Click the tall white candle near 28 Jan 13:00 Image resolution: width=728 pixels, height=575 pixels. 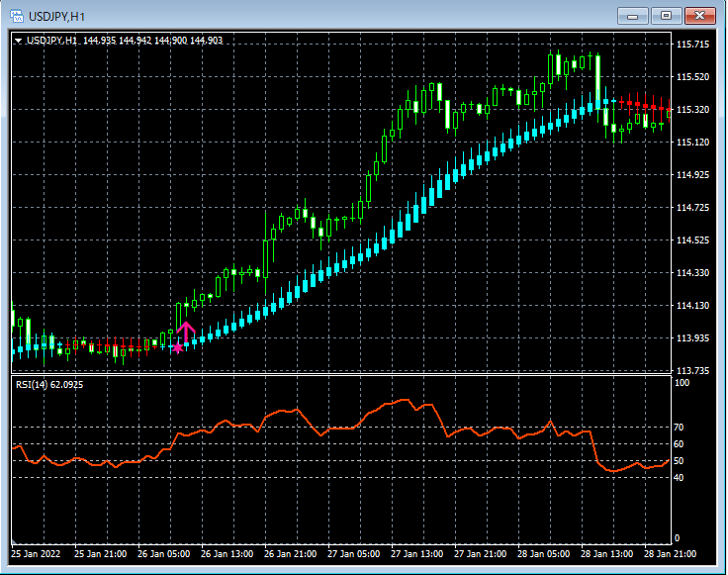[598, 82]
